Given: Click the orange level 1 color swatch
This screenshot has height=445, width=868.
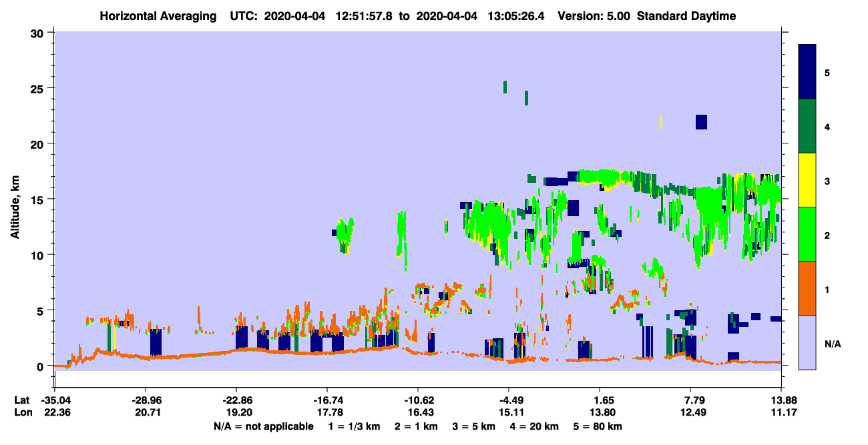Looking at the screenshot, I should click(x=807, y=288).
